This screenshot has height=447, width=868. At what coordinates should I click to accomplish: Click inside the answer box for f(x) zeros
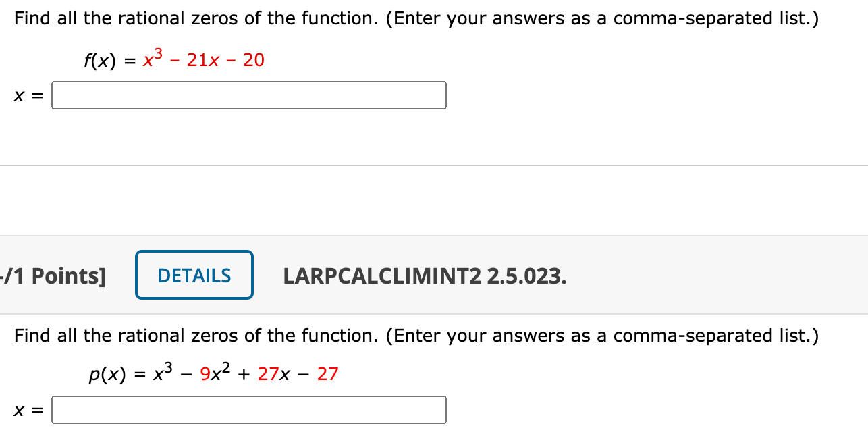pyautogui.click(x=248, y=95)
